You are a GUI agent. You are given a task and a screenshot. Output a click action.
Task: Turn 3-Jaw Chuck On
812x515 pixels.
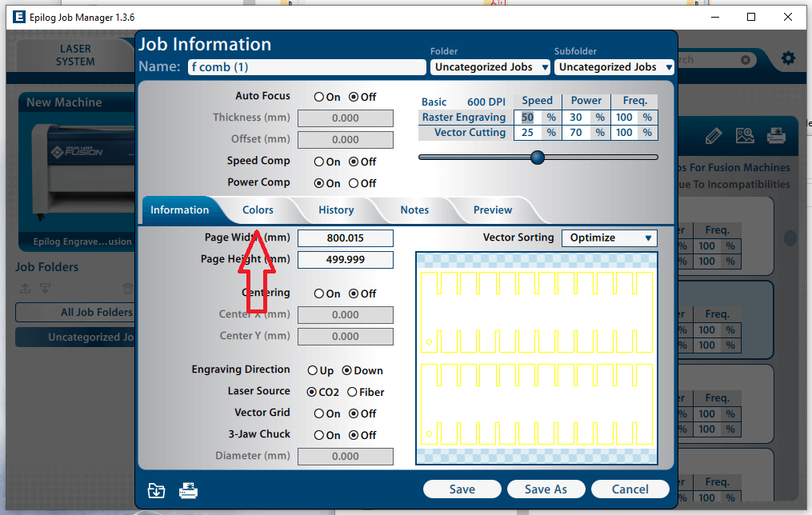[x=319, y=435]
